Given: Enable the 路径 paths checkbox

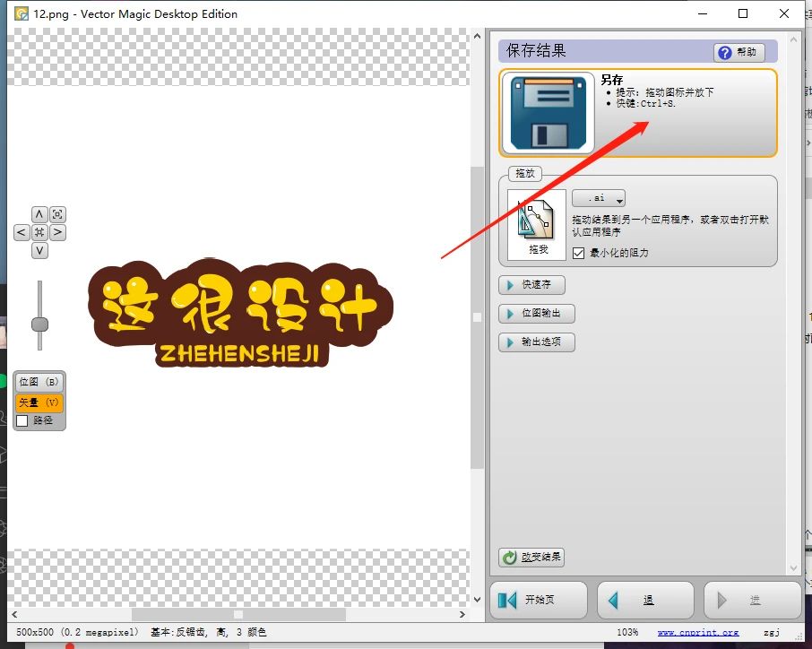Looking at the screenshot, I should pyautogui.click(x=22, y=420).
